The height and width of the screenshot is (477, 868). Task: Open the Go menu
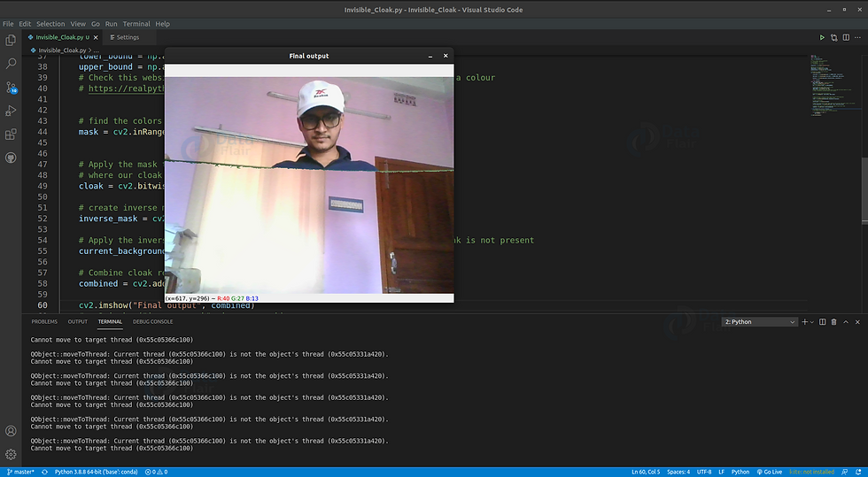click(x=96, y=24)
